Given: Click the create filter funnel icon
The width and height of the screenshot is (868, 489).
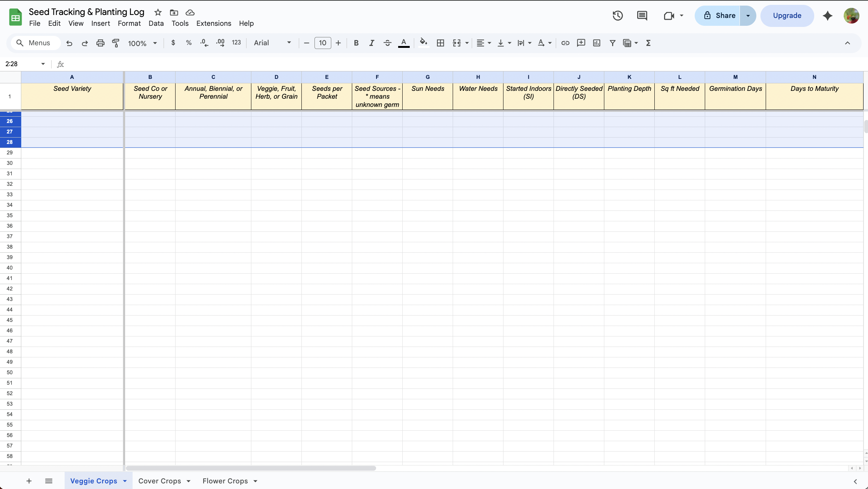Looking at the screenshot, I should [x=613, y=43].
